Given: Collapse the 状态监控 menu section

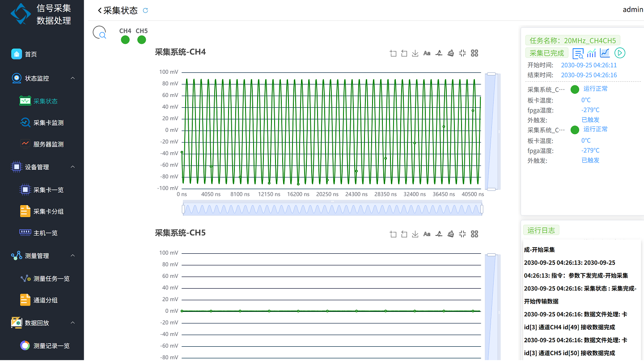Looking at the screenshot, I should (x=72, y=78).
